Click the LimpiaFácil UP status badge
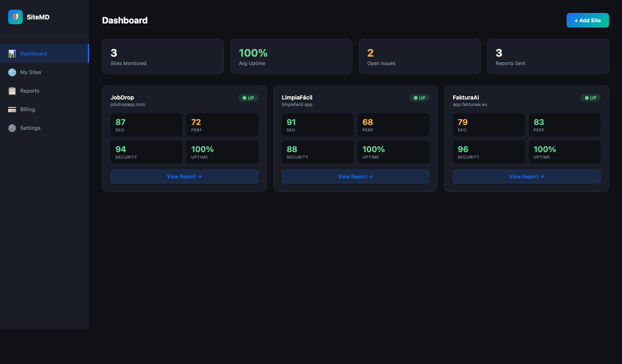622x364 pixels. click(x=420, y=98)
